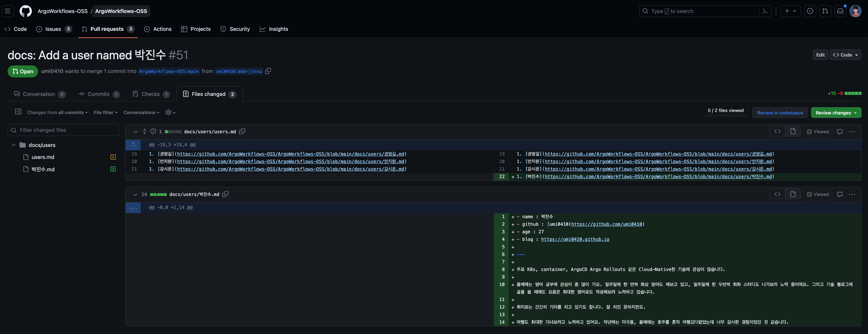Comment on the users.md file
Viewport: 868px width, 334px height.
pos(840,132)
